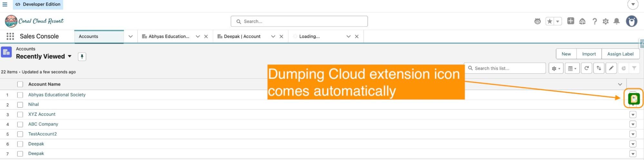The height and width of the screenshot is (160, 644).
Task: Close the Abhyas Education tab
Action: point(206,36)
